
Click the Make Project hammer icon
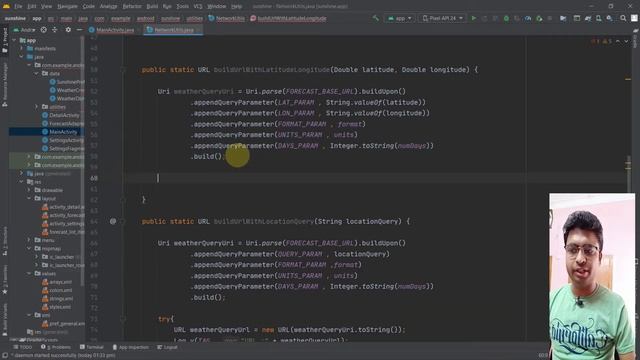[x=376, y=18]
